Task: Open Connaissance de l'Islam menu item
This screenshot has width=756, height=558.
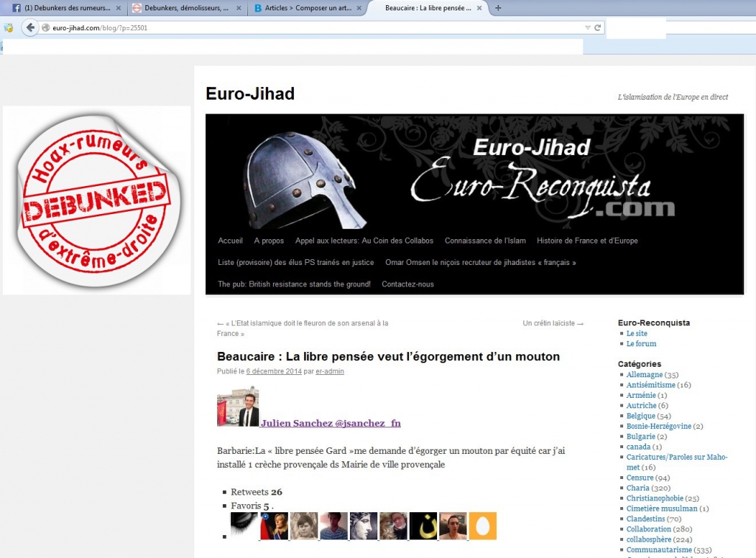Action: [485, 241]
